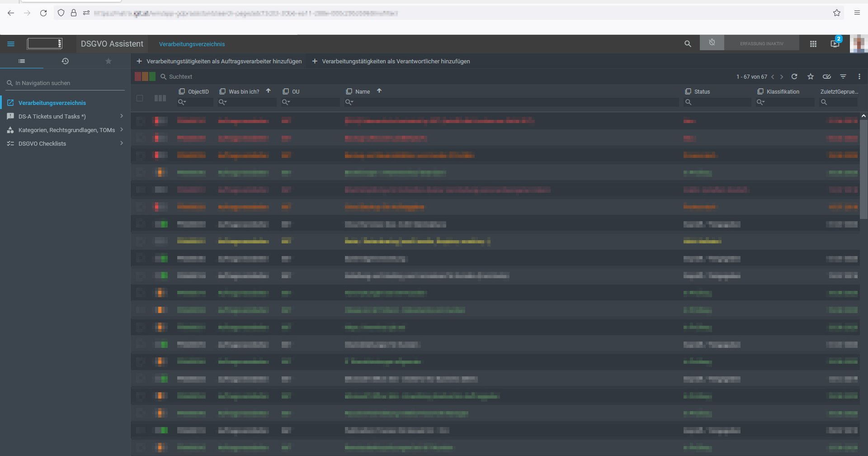
Task: Click the time tracking stopwatch icon
Action: coord(712,43)
